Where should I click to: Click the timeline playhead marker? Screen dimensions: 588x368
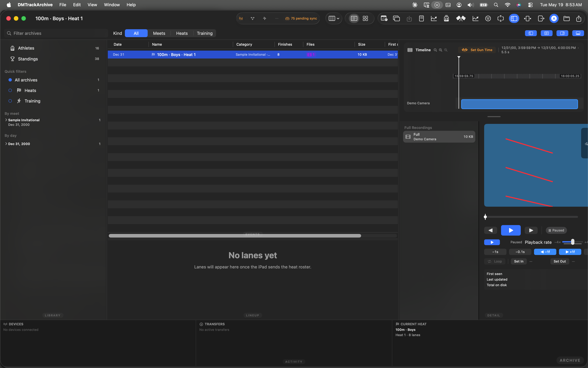pos(459,57)
